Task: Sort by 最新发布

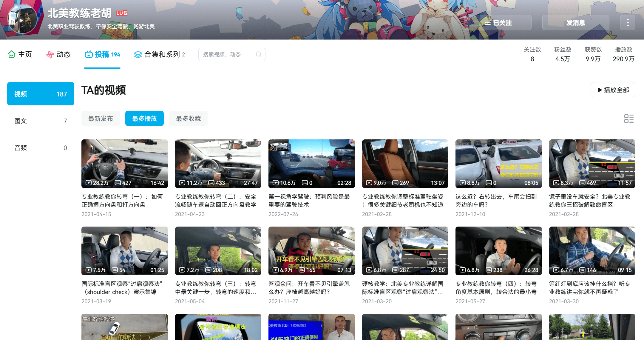Action: (101, 119)
